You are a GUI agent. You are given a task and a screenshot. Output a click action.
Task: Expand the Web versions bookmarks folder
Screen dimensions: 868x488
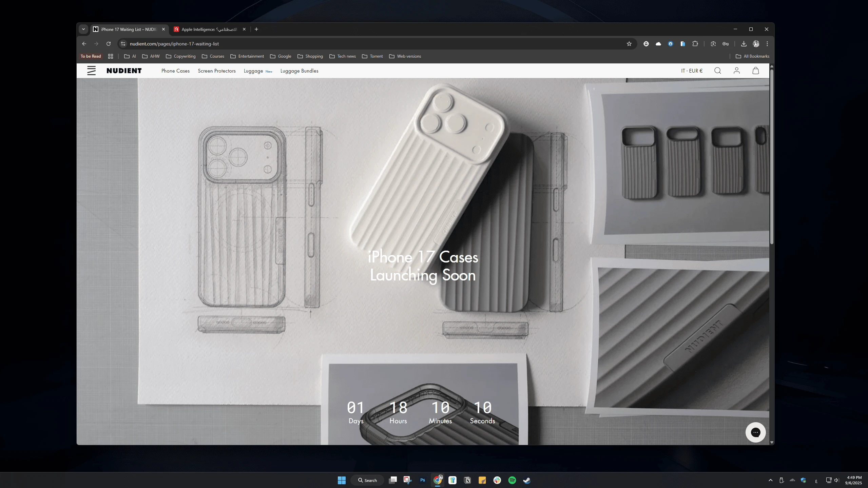(405, 56)
